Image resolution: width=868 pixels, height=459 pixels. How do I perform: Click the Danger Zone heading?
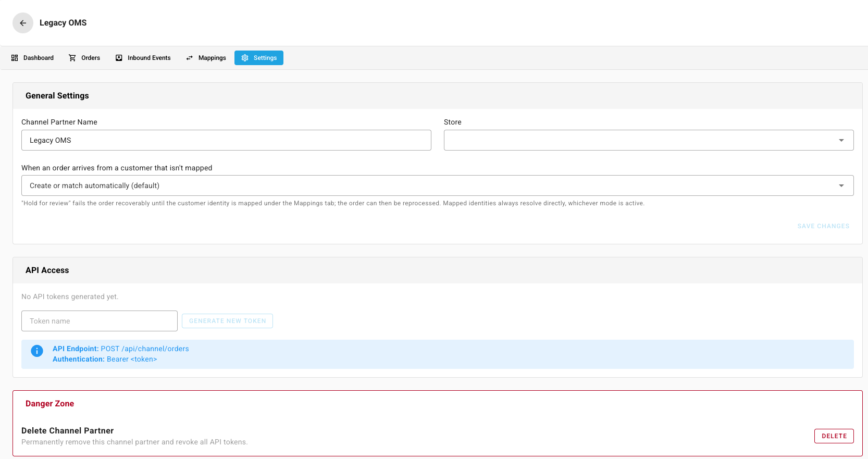[50, 404]
